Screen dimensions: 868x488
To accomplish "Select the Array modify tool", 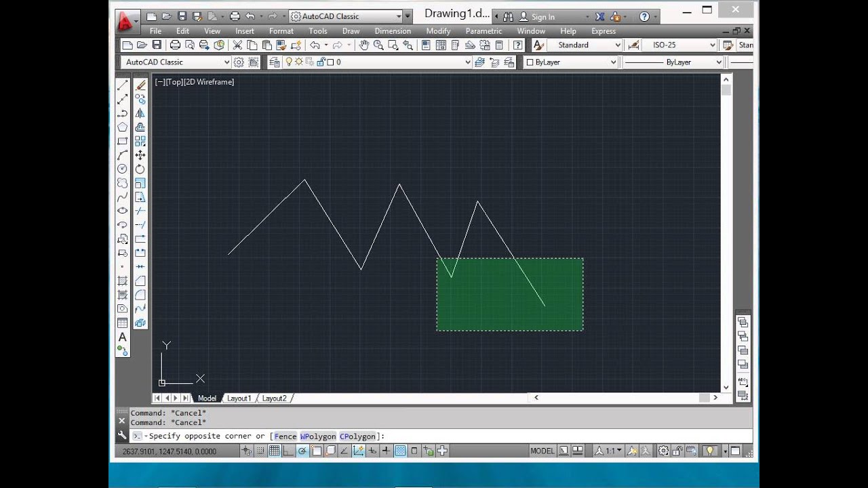I will [x=140, y=141].
